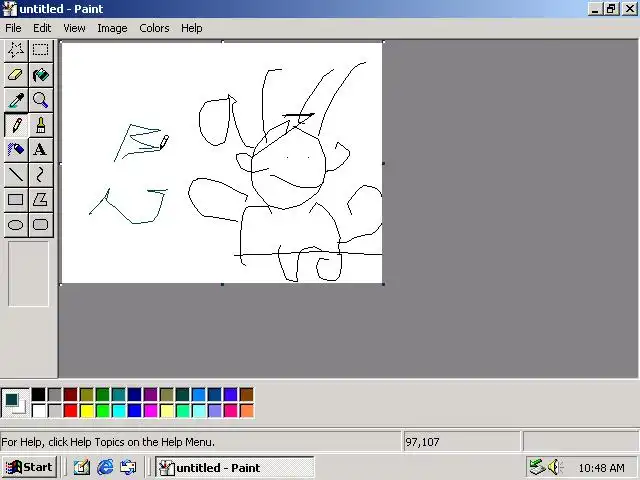This screenshot has width=640, height=480.
Task: Choose the brown color swatch
Action: (247, 395)
